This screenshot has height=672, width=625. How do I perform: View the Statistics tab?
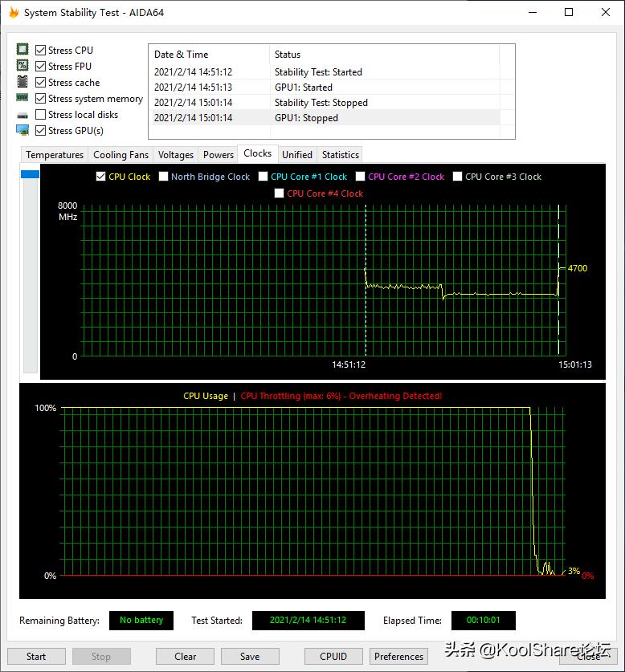tap(341, 155)
